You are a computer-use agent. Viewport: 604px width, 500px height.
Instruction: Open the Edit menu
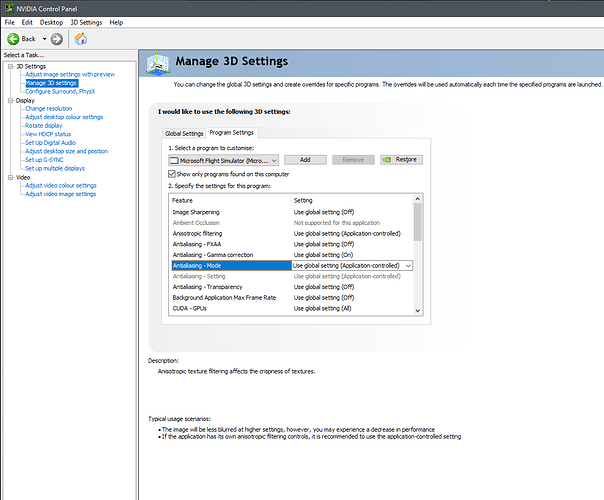(x=27, y=22)
